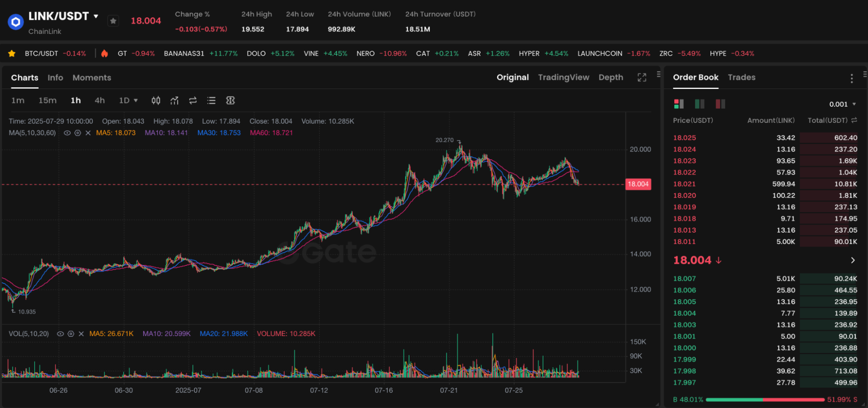Switch to the Trades tab
This screenshot has height=408, width=868.
[x=742, y=77]
